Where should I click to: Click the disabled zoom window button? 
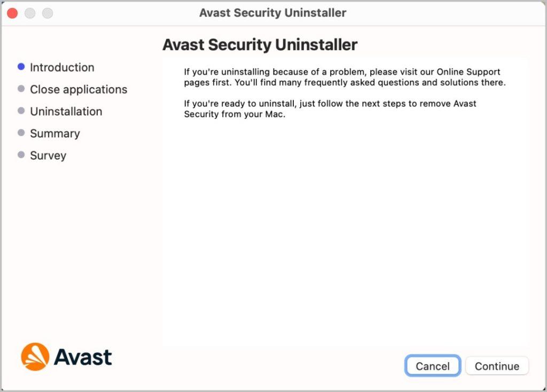pyautogui.click(x=48, y=13)
